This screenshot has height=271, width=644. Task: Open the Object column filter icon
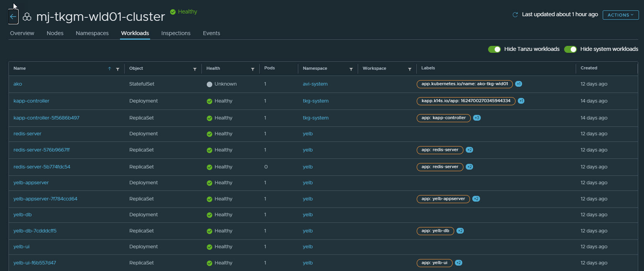click(195, 69)
